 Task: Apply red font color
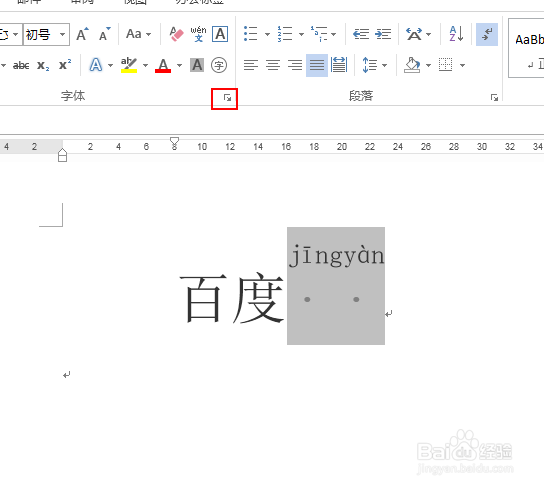[163, 65]
